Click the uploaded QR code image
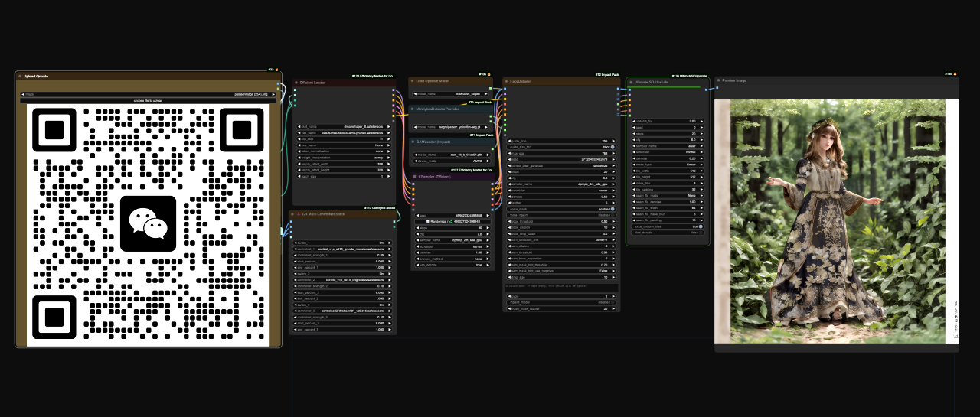Image resolution: width=980 pixels, height=417 pixels. click(x=148, y=225)
